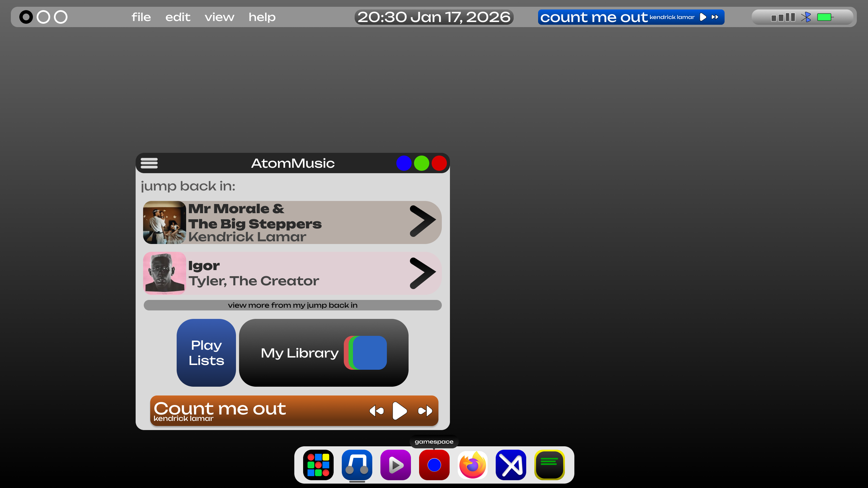This screenshot has width=868, height=488.
Task: Click the Bluetooth icon in the status area
Action: pos(806,17)
